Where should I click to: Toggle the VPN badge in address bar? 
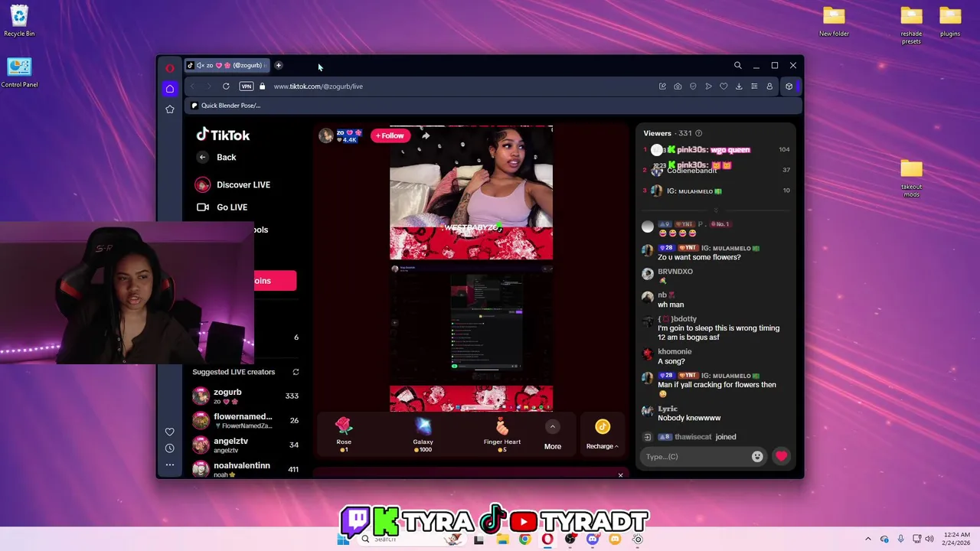point(247,86)
